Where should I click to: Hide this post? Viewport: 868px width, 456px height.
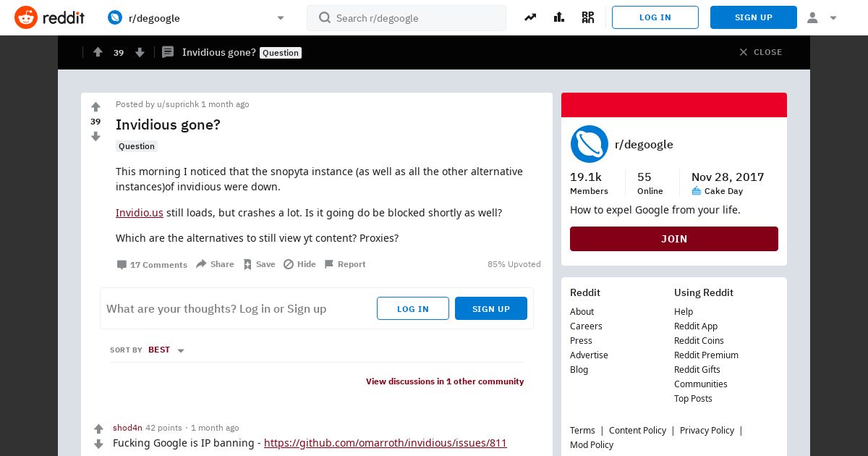click(299, 264)
